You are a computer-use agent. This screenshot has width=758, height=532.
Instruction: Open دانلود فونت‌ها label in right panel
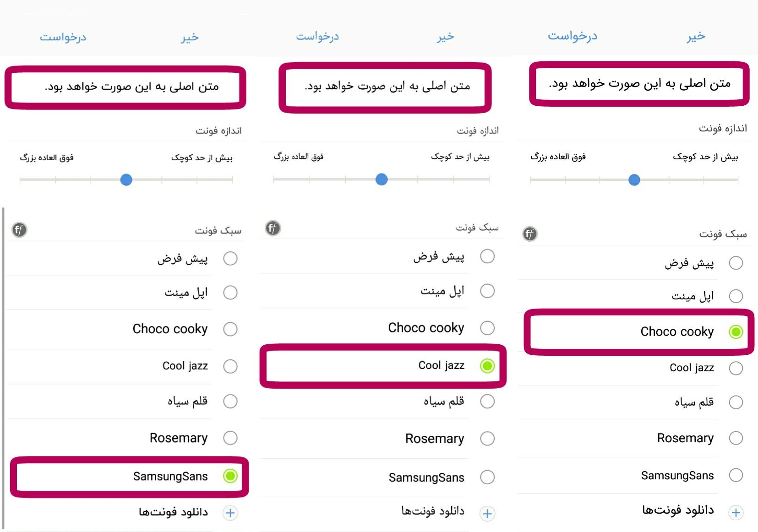pyautogui.click(x=678, y=510)
